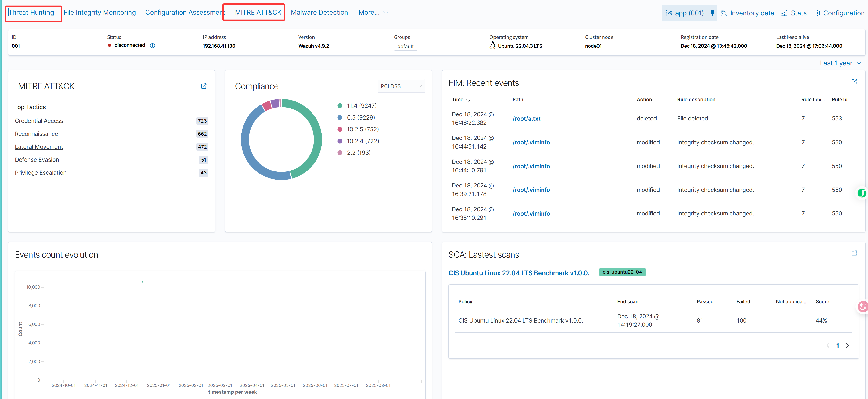
Task: Click the pin icon next to app (001)
Action: click(x=712, y=13)
